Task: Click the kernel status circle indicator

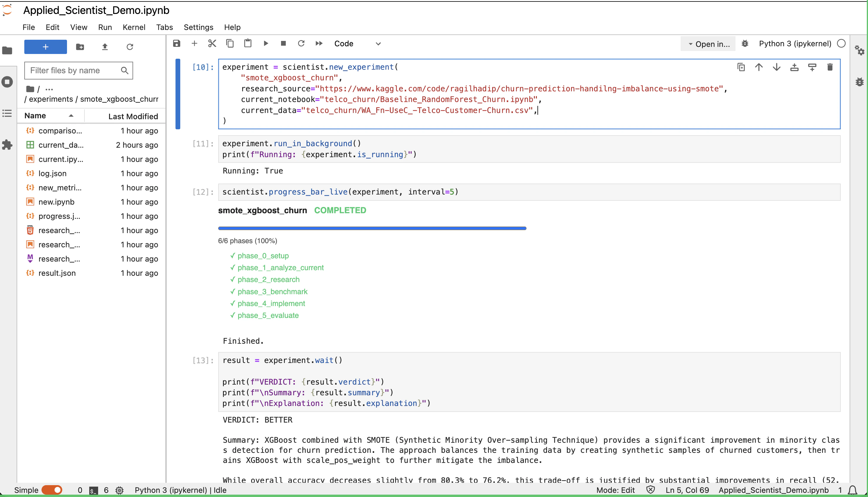Action: [x=841, y=43]
